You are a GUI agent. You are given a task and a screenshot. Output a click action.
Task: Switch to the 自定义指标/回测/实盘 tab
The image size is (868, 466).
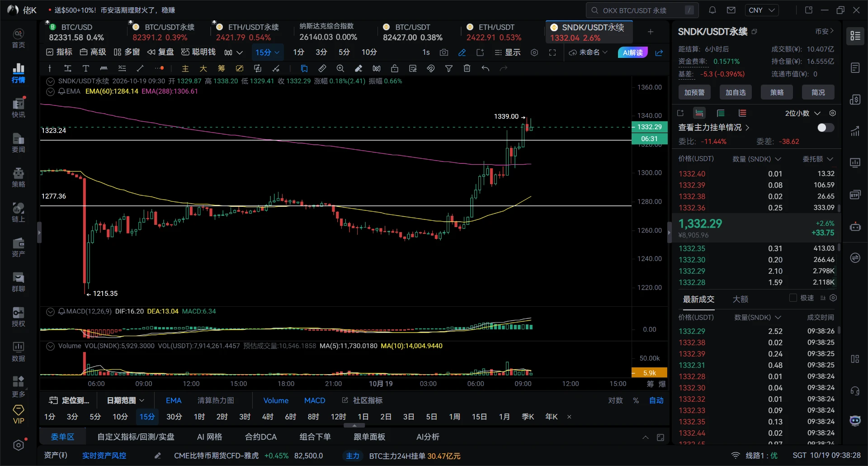coord(136,437)
